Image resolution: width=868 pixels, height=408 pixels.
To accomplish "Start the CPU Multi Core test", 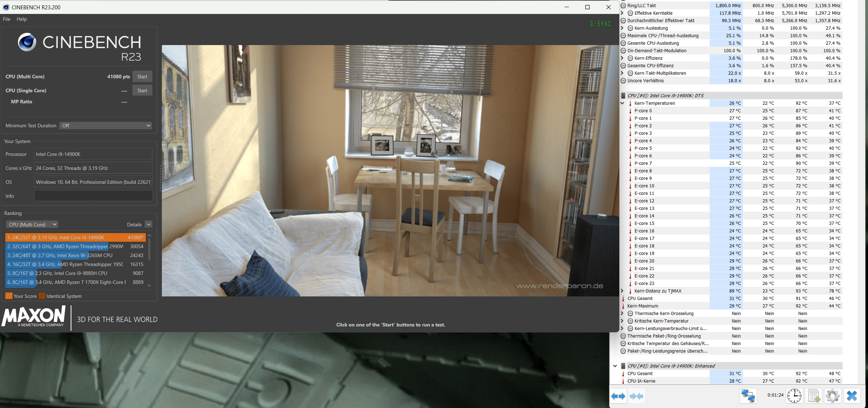I will 142,77.
